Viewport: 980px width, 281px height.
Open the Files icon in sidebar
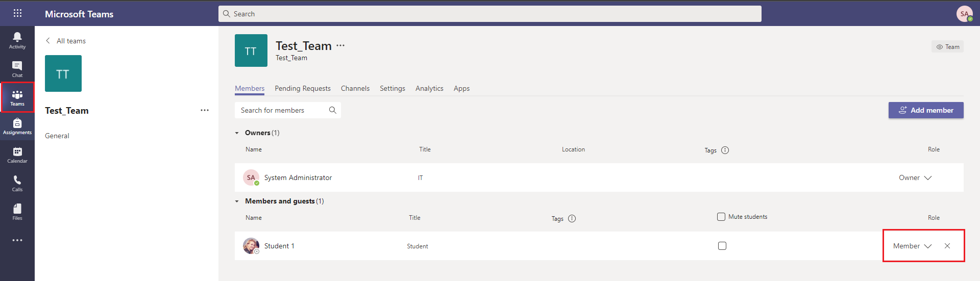[x=17, y=212]
